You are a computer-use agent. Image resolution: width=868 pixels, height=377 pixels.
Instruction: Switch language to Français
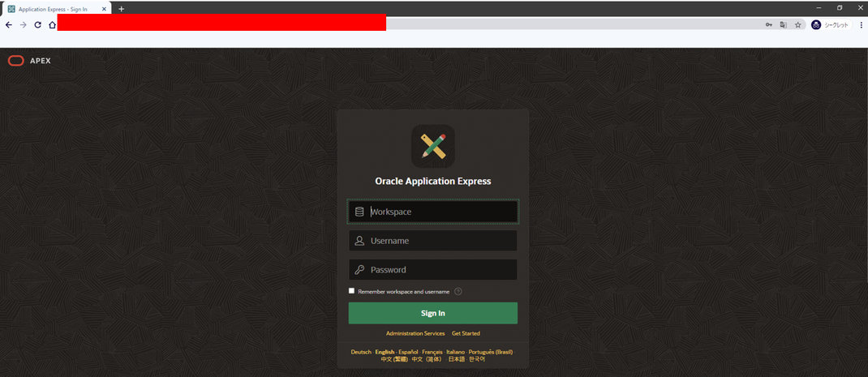click(432, 352)
